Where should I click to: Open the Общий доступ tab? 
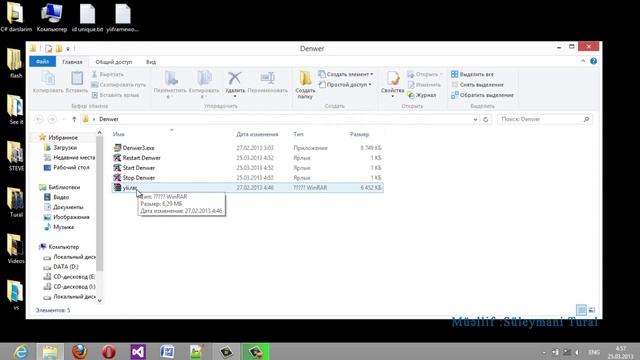113,62
